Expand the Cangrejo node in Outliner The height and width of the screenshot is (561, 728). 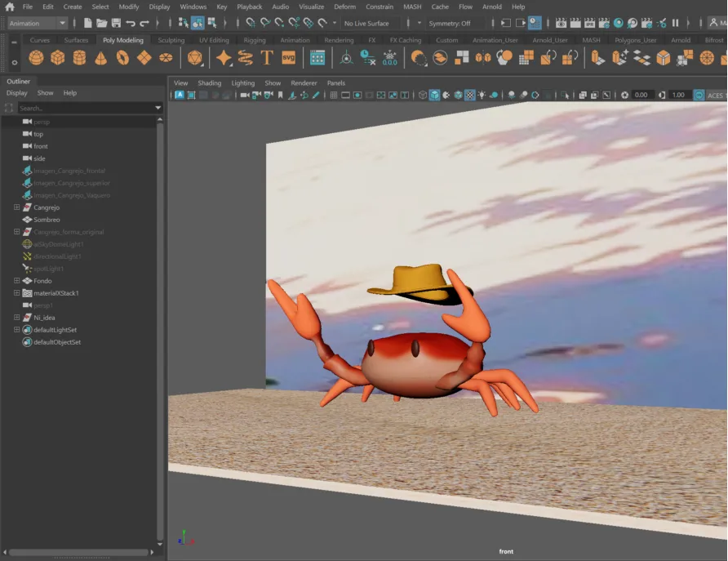point(17,207)
